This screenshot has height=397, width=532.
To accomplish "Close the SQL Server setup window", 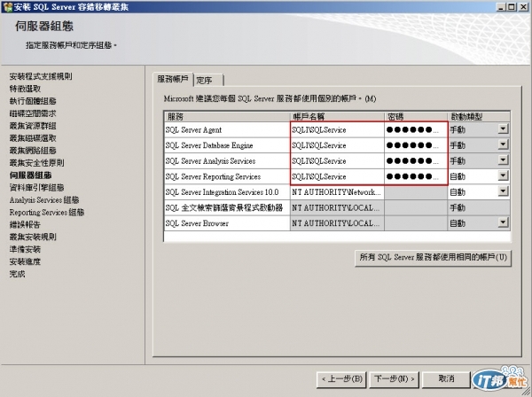I will pyautogui.click(x=523, y=7).
